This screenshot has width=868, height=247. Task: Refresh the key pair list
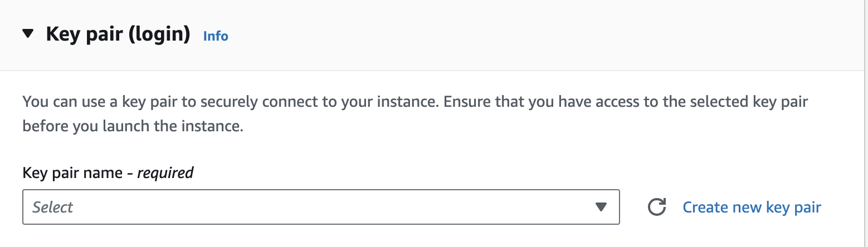(x=657, y=208)
